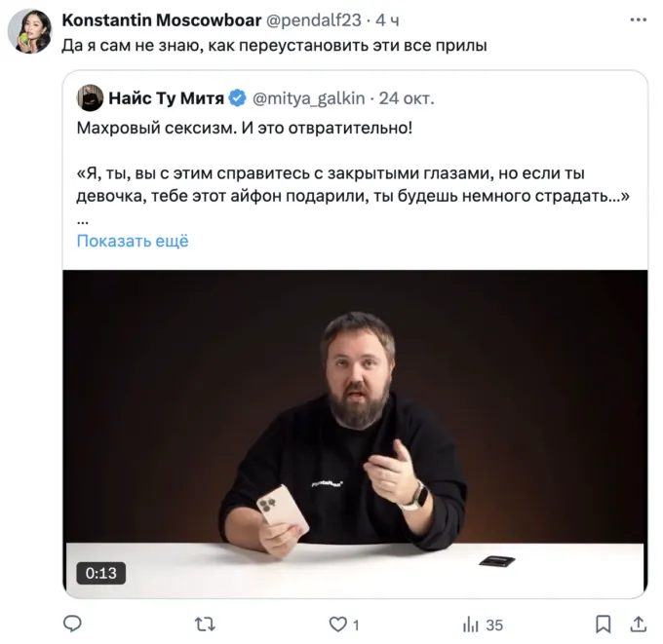Like the tweet with heart icon
The width and height of the screenshot is (663, 644).
338,625
